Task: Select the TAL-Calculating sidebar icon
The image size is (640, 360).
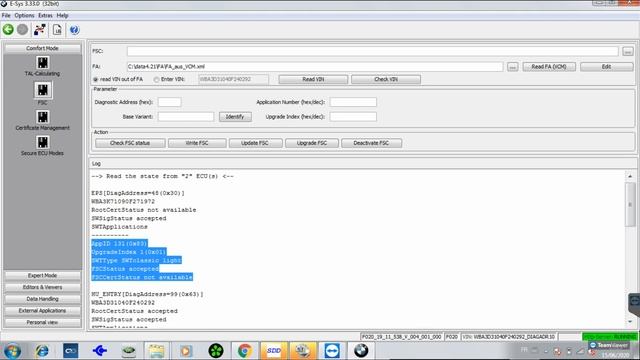Action: click(42, 63)
